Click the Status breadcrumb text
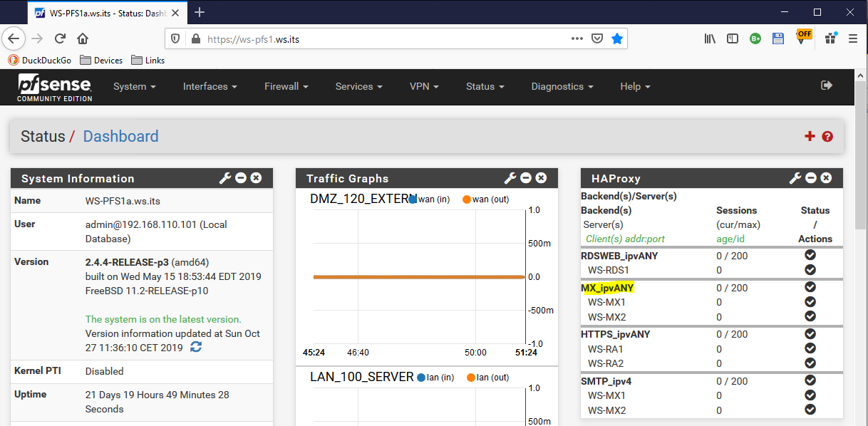 (x=43, y=136)
